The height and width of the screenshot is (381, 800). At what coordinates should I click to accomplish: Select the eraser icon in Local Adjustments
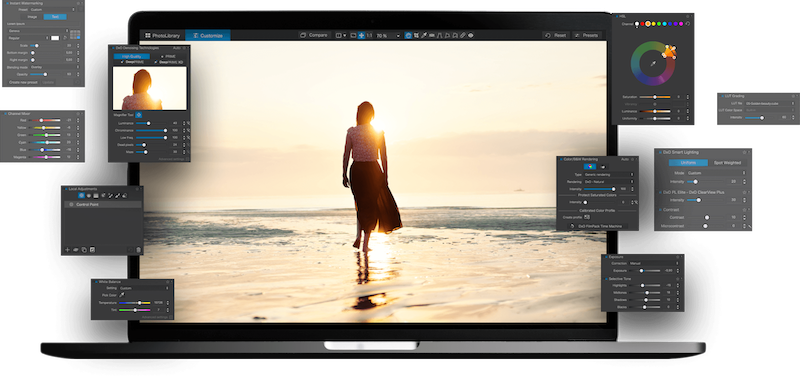124,195
